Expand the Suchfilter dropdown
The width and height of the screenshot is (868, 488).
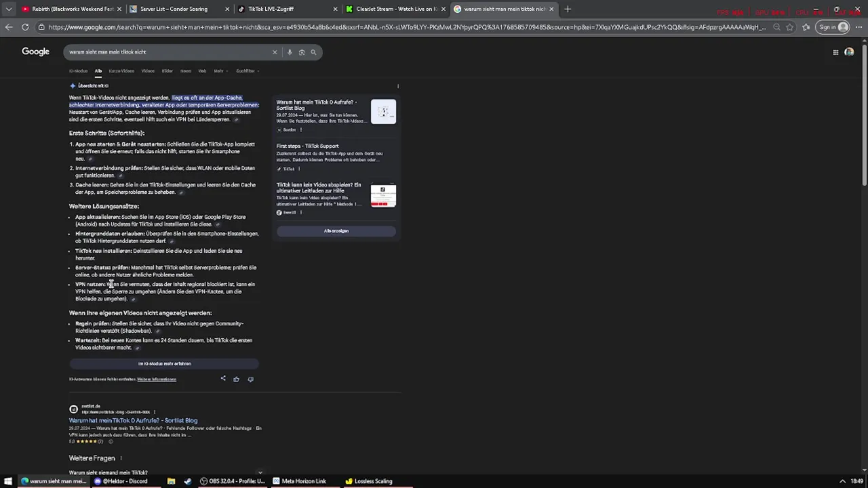tap(247, 70)
